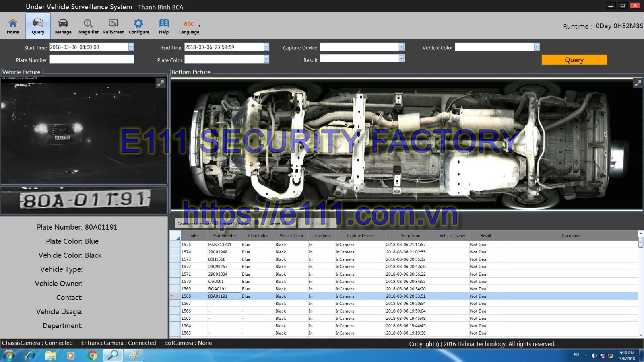Activate the Magnifier tool
Screen dimensions: 644x362
tap(88, 26)
